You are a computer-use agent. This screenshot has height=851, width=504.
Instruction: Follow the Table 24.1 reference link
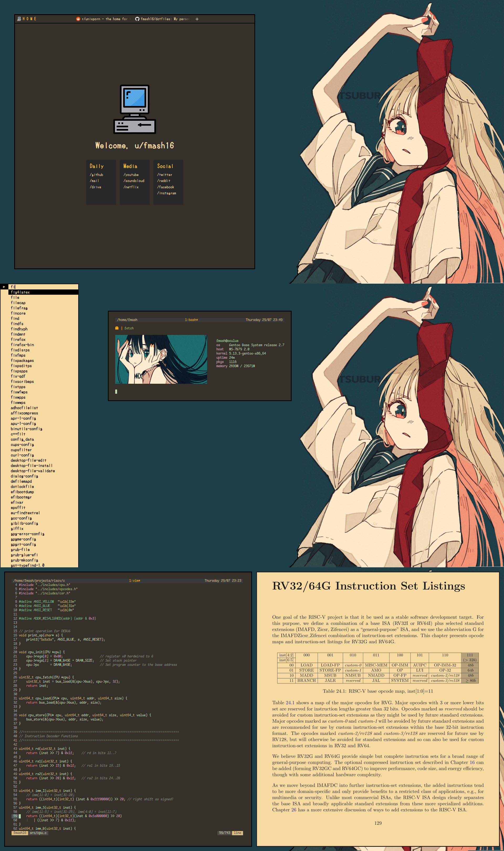290,703
